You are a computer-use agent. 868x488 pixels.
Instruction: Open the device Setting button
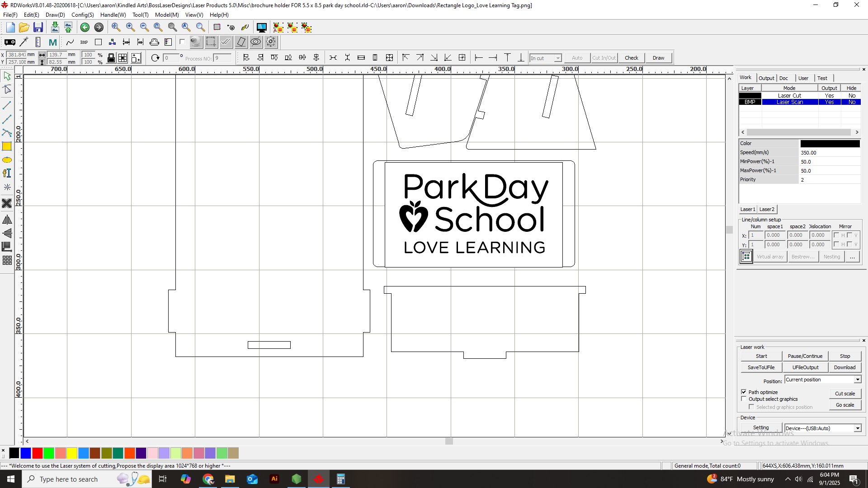click(x=761, y=427)
